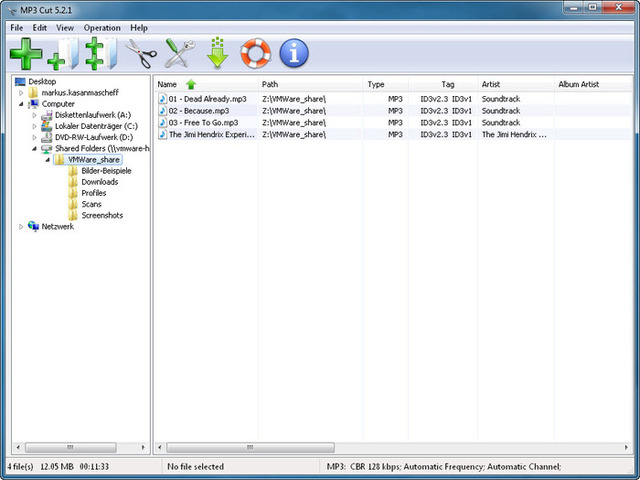Select The Jimi Hendrix Experi... file name
Screen dimensions: 640x480
click(212, 134)
